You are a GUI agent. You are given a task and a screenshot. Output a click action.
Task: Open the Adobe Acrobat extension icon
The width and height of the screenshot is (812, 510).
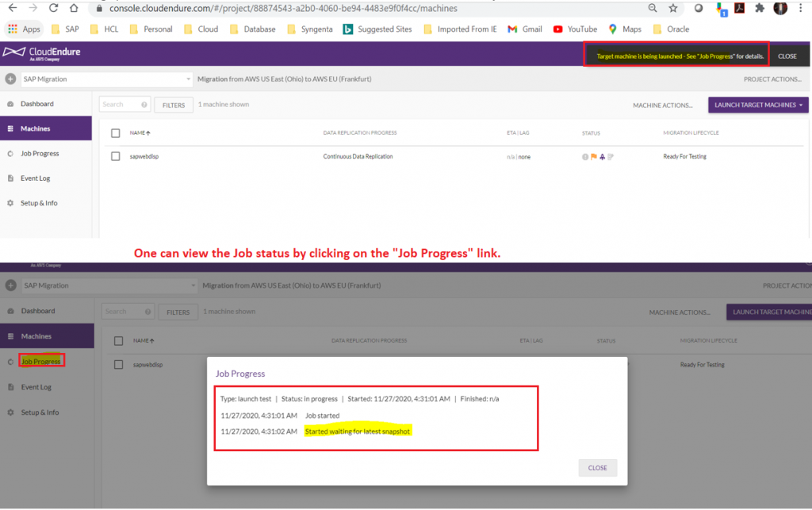tap(740, 8)
